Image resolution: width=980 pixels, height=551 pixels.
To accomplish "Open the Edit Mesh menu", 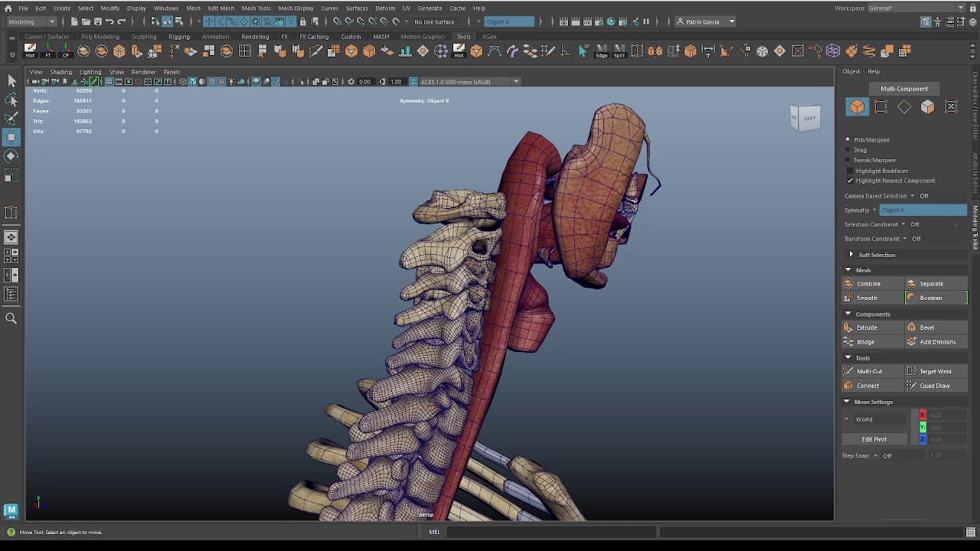I will [x=220, y=8].
